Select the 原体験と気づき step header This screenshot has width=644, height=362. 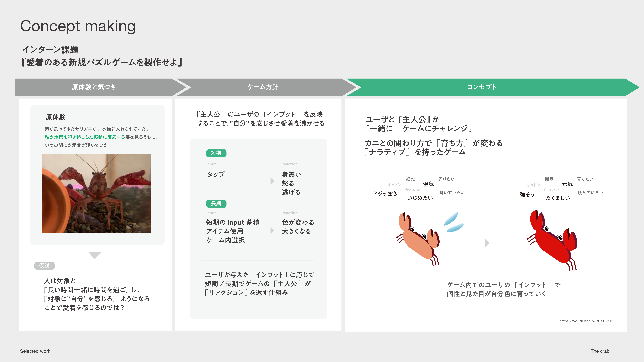pyautogui.click(x=94, y=87)
